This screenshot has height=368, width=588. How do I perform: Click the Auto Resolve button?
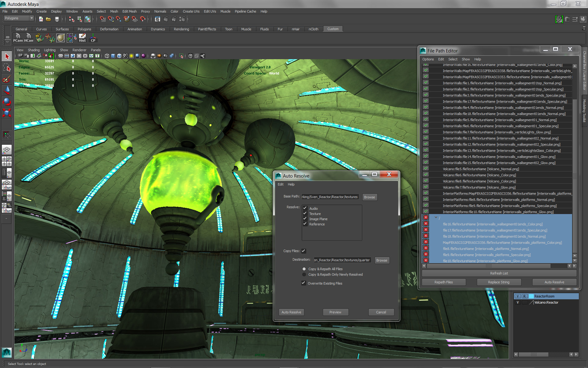292,312
